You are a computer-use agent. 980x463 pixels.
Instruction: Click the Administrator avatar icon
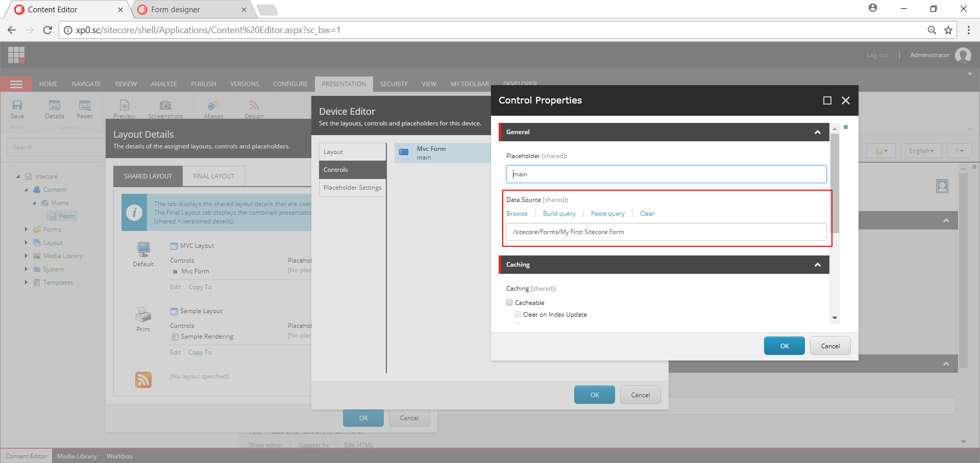click(963, 55)
